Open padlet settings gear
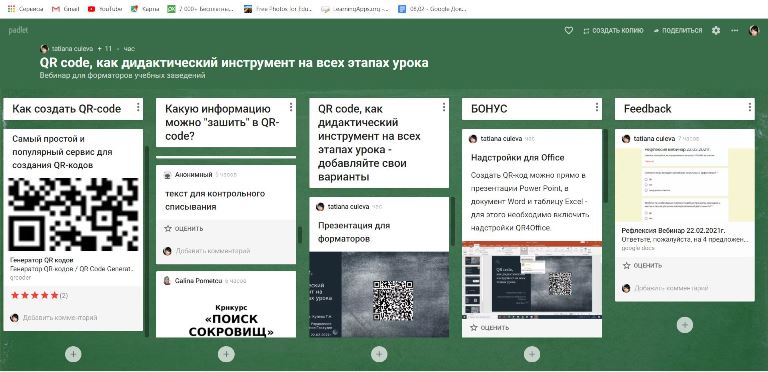Screen dimensions: 768x372 [x=716, y=30]
